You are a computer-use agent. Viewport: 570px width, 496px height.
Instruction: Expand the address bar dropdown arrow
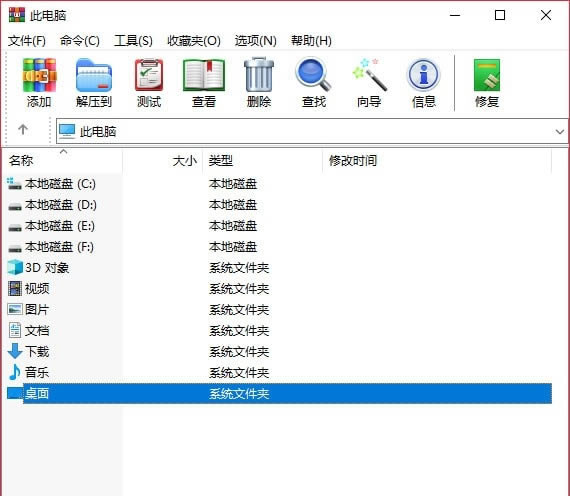tap(560, 131)
